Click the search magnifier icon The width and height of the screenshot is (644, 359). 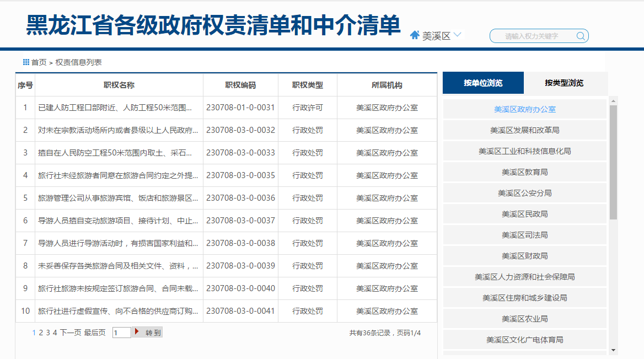tap(581, 36)
